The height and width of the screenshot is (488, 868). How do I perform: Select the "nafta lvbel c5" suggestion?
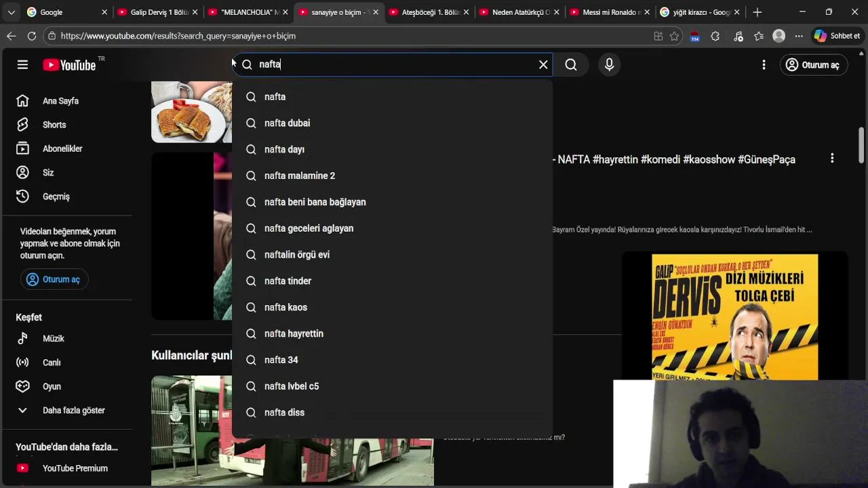pos(392,386)
